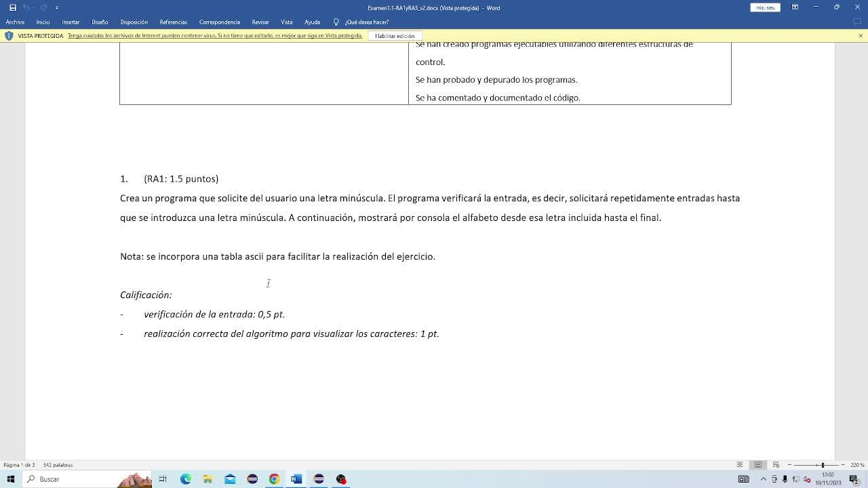
Task: Click the Save icon in Word's title bar
Action: click(x=12, y=7)
